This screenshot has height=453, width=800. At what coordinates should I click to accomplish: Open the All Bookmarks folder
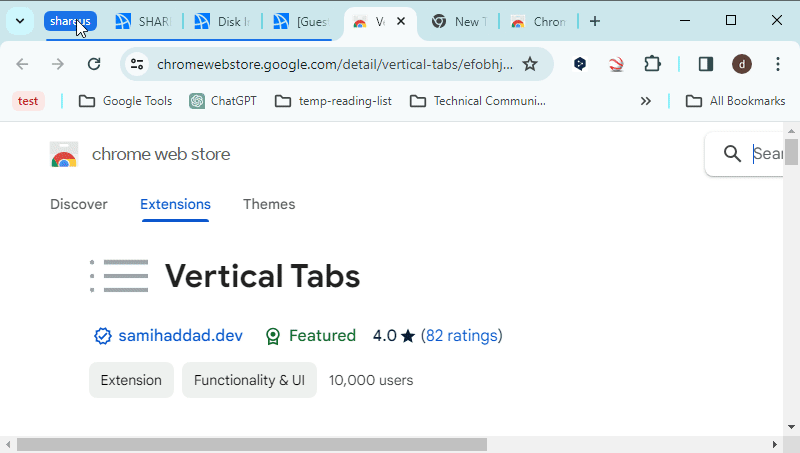coord(735,101)
